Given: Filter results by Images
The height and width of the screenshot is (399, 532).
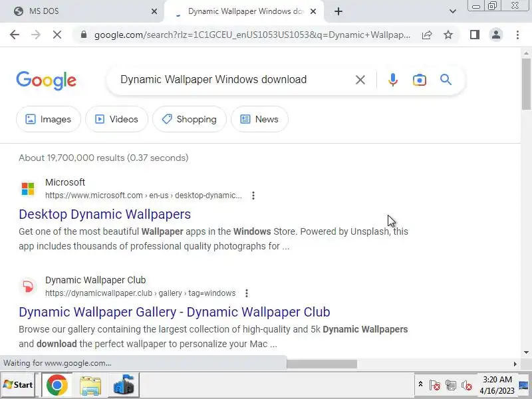Looking at the screenshot, I should pyautogui.click(x=49, y=119).
